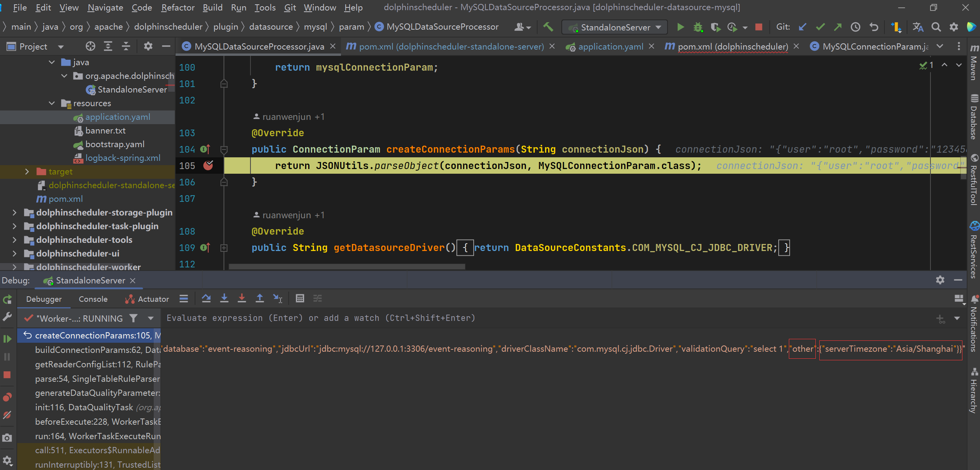Collapse the resources folder in Project tree
The height and width of the screenshot is (470, 980).
(x=51, y=103)
